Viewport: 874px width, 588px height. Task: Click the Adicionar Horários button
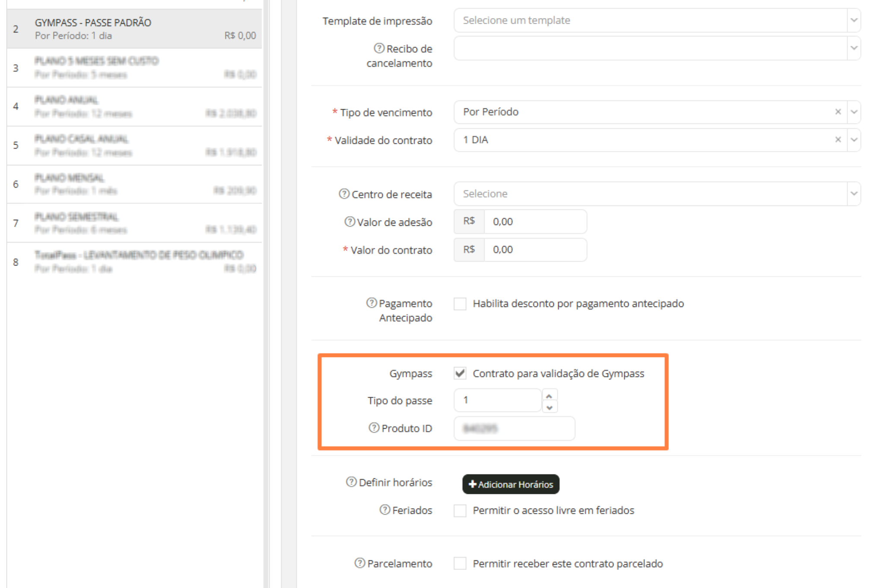pyautogui.click(x=511, y=484)
